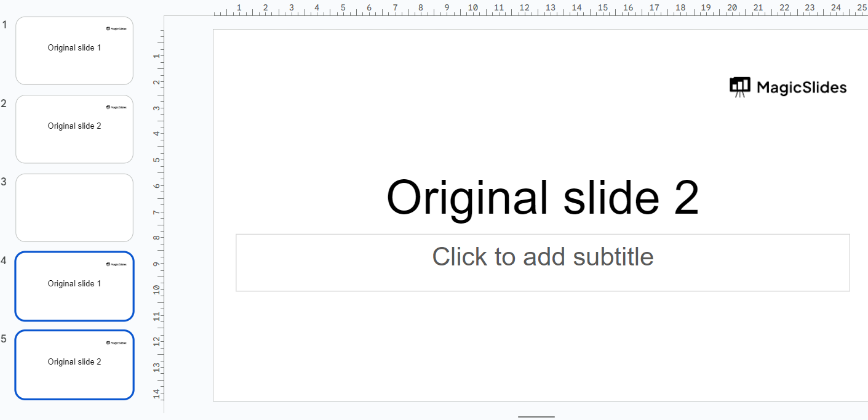868x420 pixels.
Task: Click the 5 mark on the vertical ruler
Action: pyautogui.click(x=156, y=160)
